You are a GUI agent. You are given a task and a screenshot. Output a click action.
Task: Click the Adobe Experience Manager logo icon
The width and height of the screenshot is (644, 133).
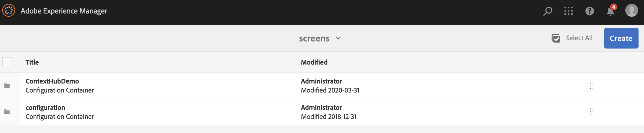pyautogui.click(x=9, y=11)
